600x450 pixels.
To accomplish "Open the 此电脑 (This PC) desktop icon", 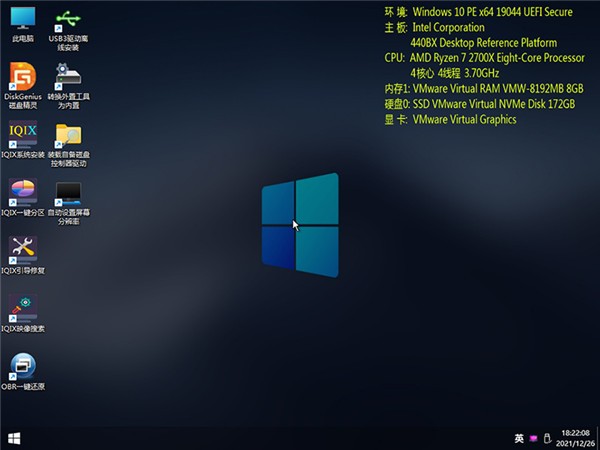I will [x=22, y=19].
